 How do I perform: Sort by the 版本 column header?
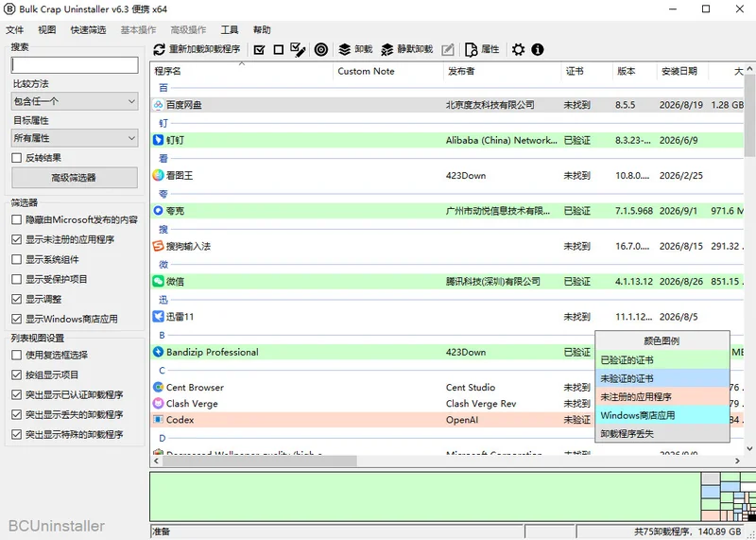[x=634, y=71]
